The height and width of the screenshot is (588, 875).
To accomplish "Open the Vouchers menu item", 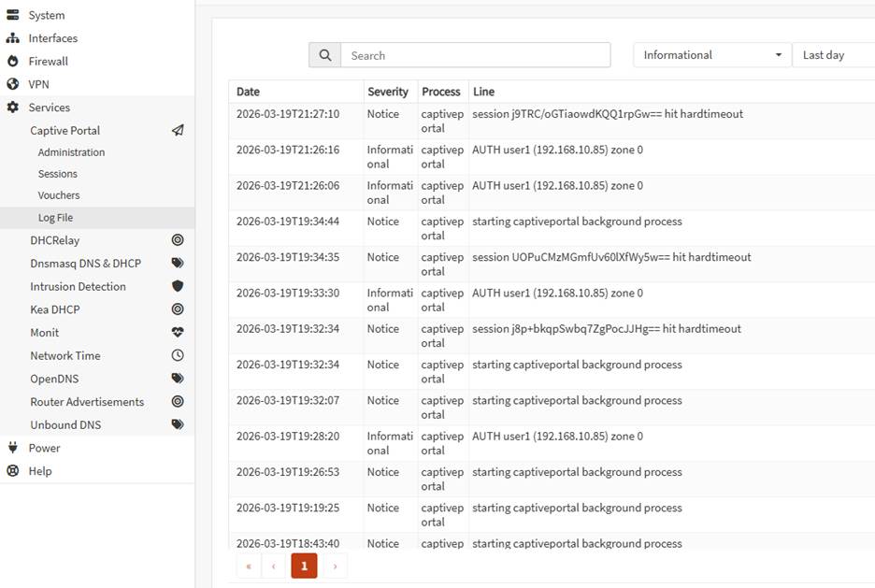I will pyautogui.click(x=59, y=195).
